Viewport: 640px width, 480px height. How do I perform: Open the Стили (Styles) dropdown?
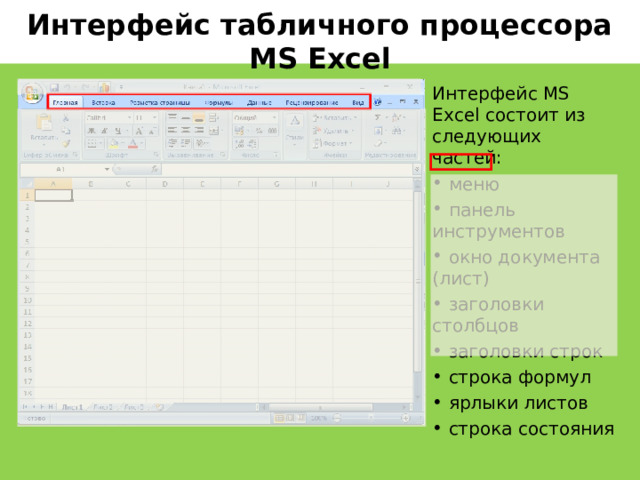295,130
